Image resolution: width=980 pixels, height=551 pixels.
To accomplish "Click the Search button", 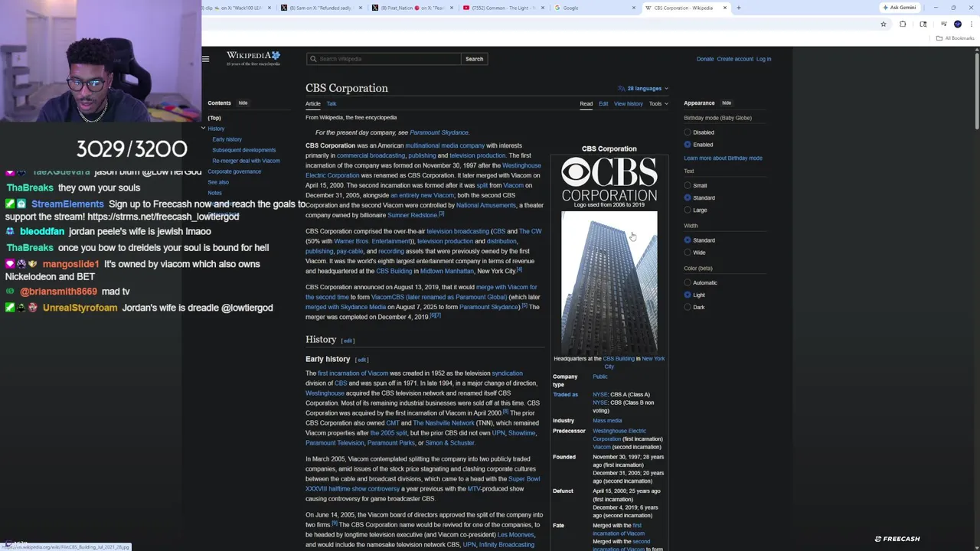I will tap(474, 59).
